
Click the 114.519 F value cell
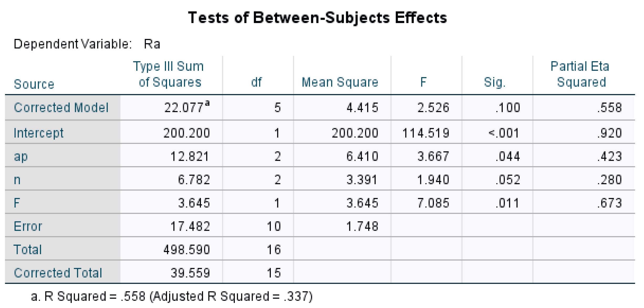tap(426, 133)
